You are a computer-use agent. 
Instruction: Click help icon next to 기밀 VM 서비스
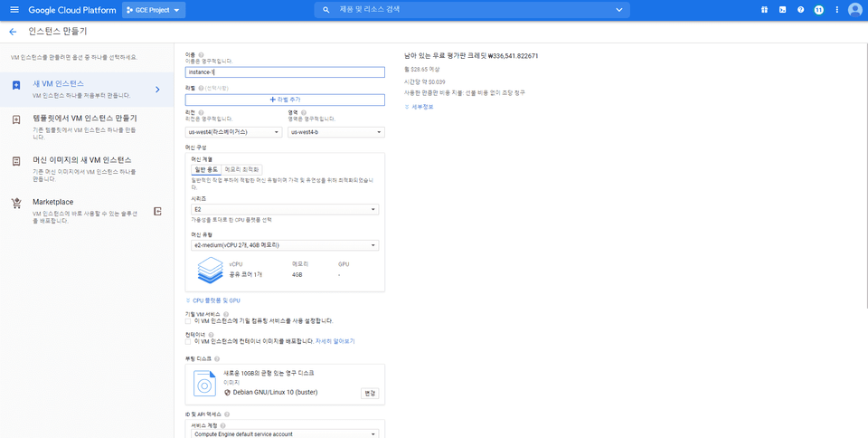point(226,314)
